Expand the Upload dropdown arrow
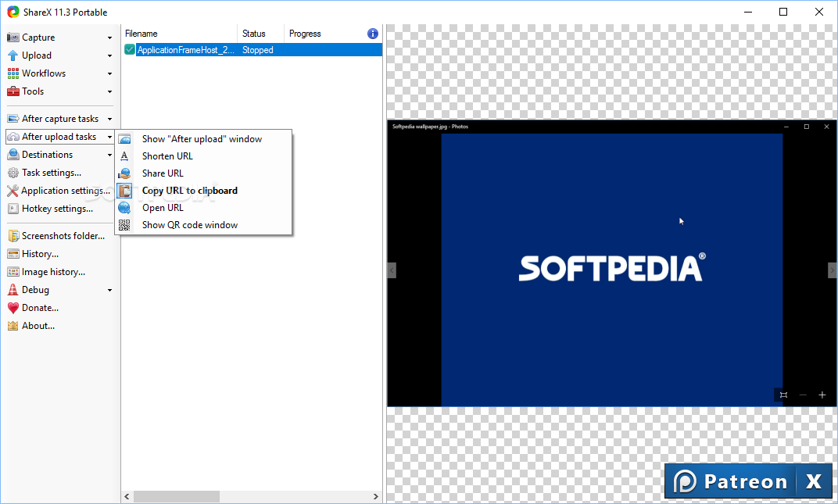838x504 pixels. [109, 55]
